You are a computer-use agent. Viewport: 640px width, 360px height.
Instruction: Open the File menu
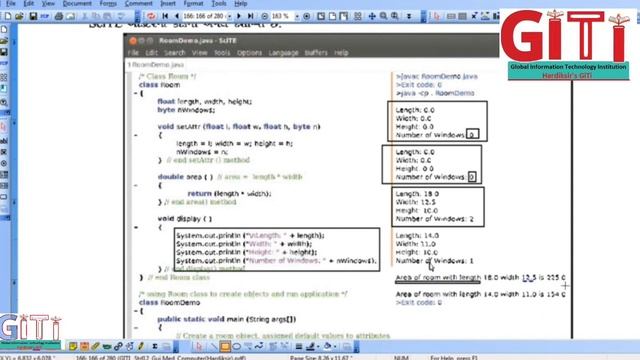pyautogui.click(x=11, y=4)
